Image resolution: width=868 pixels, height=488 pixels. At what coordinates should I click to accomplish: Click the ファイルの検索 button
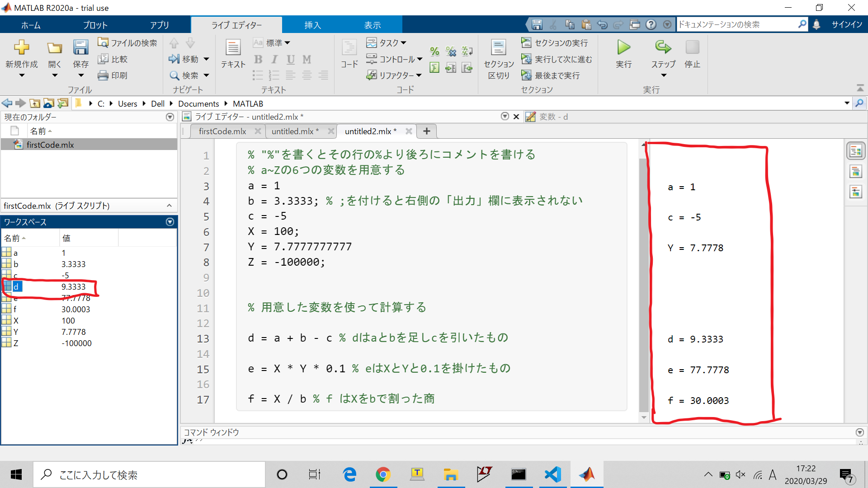point(127,43)
